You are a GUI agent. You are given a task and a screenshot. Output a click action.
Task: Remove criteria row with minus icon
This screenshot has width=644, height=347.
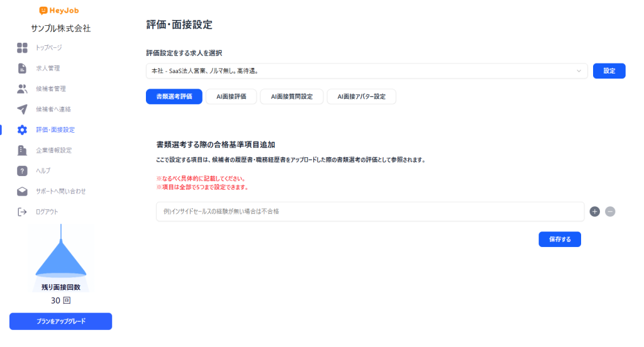click(x=610, y=212)
